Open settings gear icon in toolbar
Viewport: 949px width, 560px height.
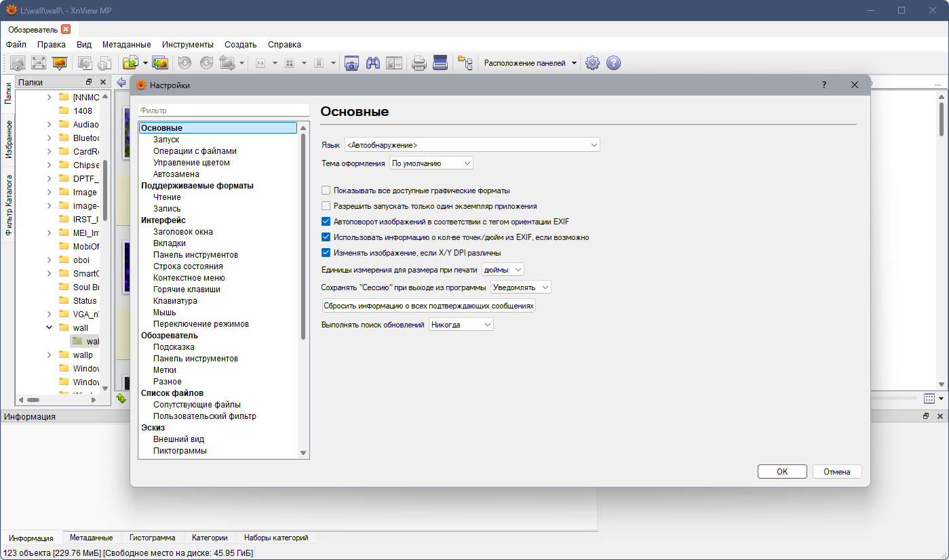tap(593, 63)
